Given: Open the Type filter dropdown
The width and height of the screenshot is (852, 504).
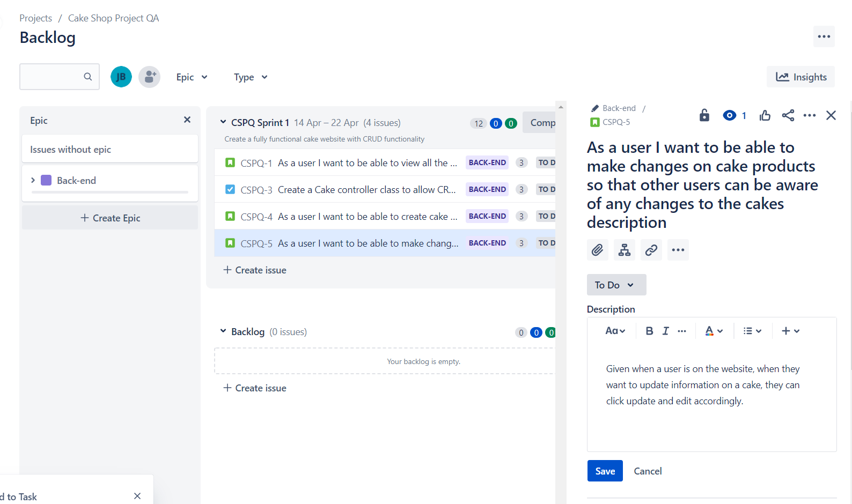Looking at the screenshot, I should pos(251,77).
